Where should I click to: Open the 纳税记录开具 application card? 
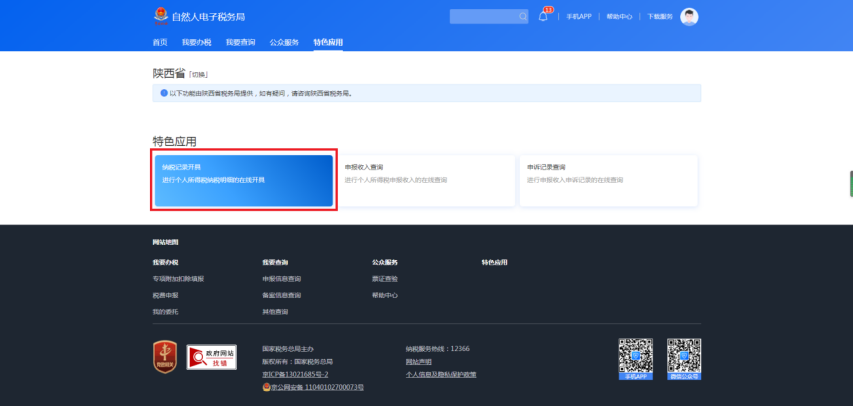[244, 180]
